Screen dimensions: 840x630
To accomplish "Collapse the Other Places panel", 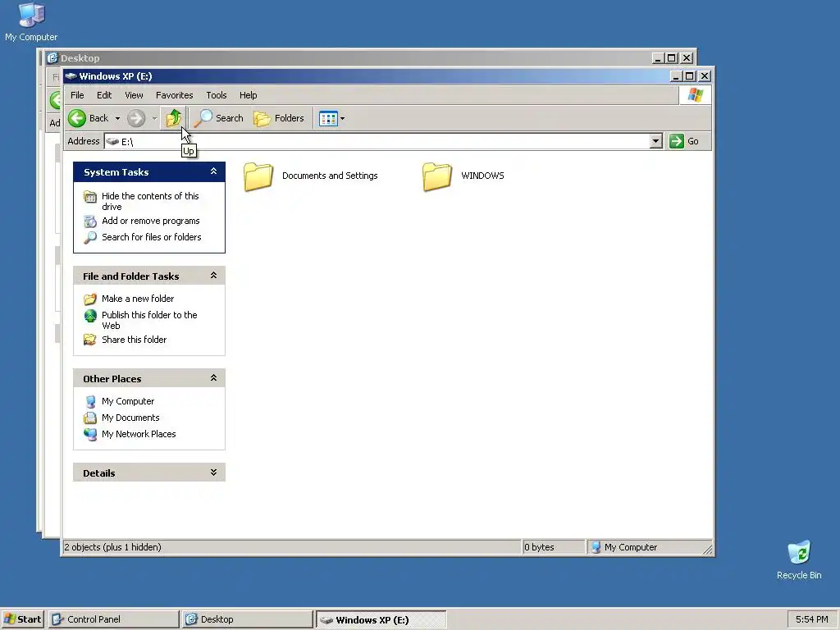I will 213,378.
